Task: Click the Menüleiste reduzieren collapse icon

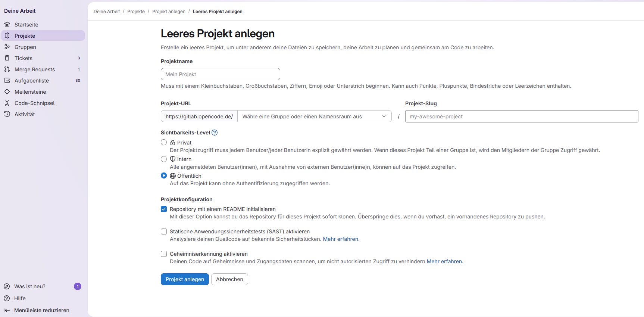Action: 7,310
